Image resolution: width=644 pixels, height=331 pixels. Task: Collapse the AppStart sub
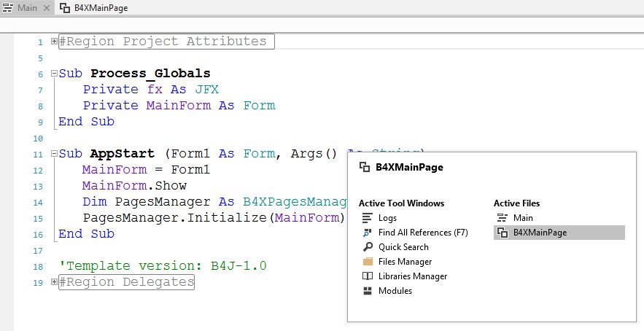tap(54, 154)
